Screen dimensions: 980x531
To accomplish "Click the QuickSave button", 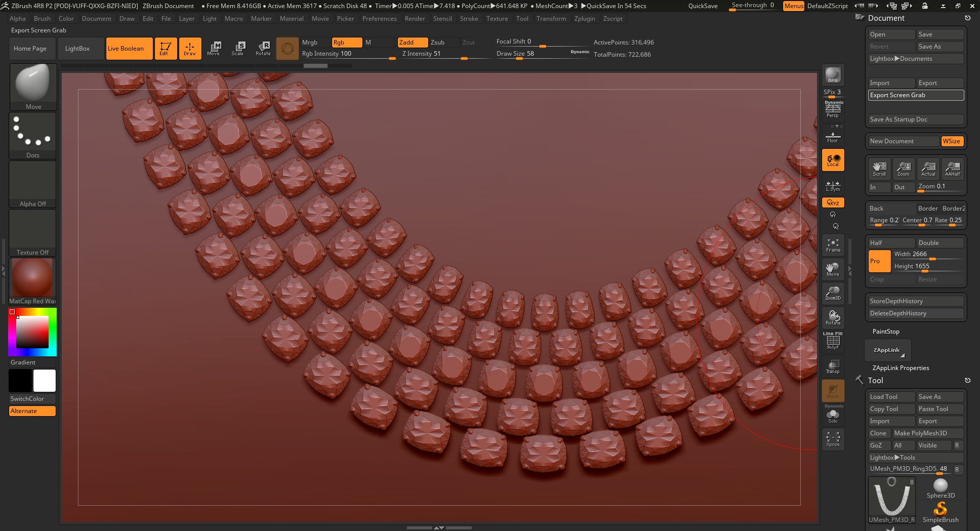I will (703, 6).
